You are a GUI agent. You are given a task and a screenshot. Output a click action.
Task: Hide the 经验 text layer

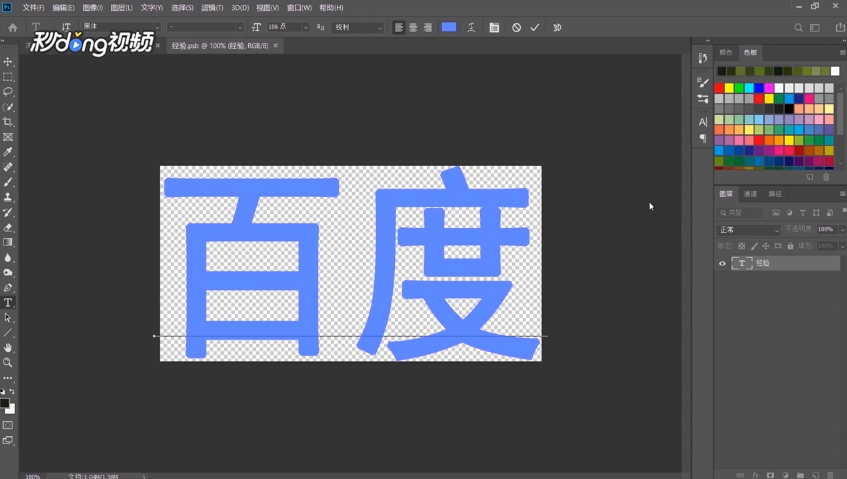pyautogui.click(x=722, y=264)
